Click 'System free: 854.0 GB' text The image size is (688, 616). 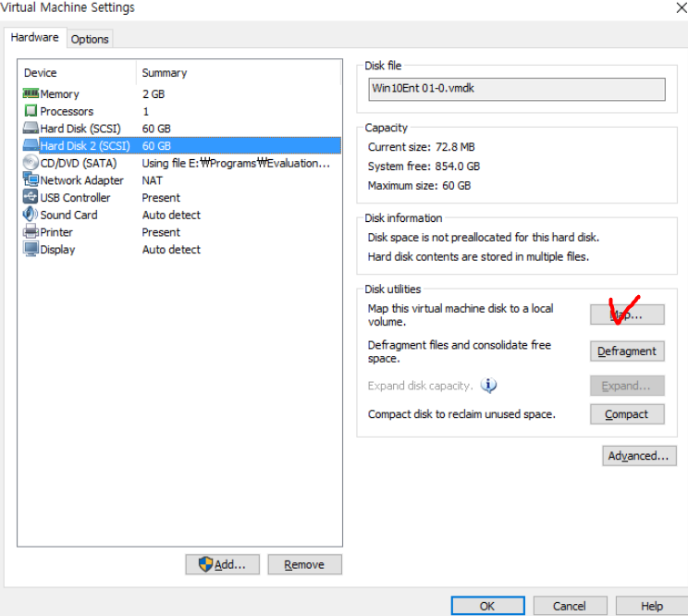point(424,166)
